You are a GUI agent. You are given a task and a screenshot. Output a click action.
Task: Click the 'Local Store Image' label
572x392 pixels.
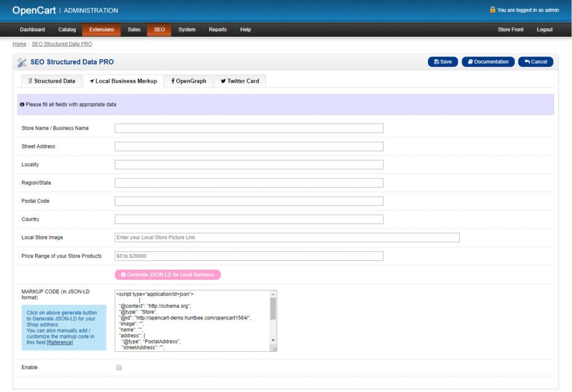pos(42,237)
